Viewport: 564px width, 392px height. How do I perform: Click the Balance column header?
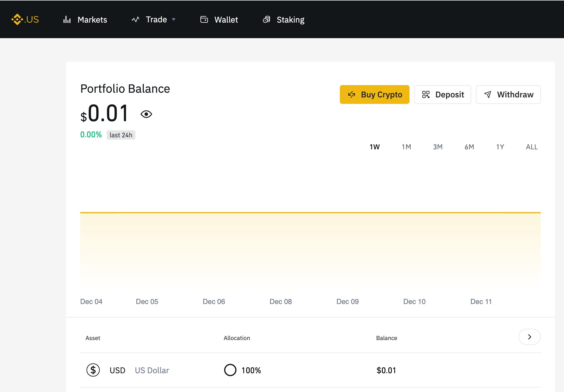[x=387, y=338]
